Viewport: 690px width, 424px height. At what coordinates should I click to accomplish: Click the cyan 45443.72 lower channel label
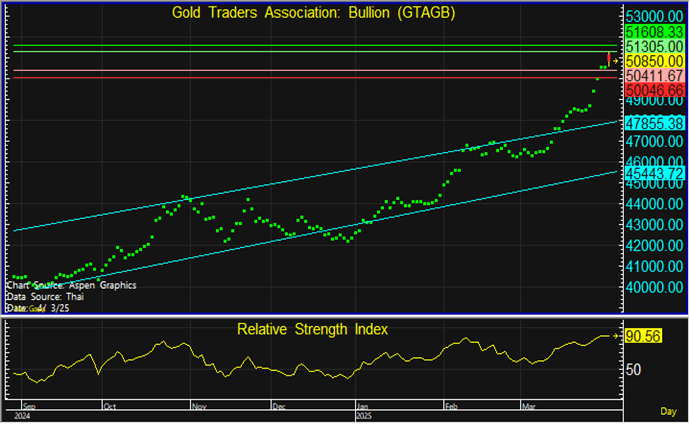coord(653,172)
